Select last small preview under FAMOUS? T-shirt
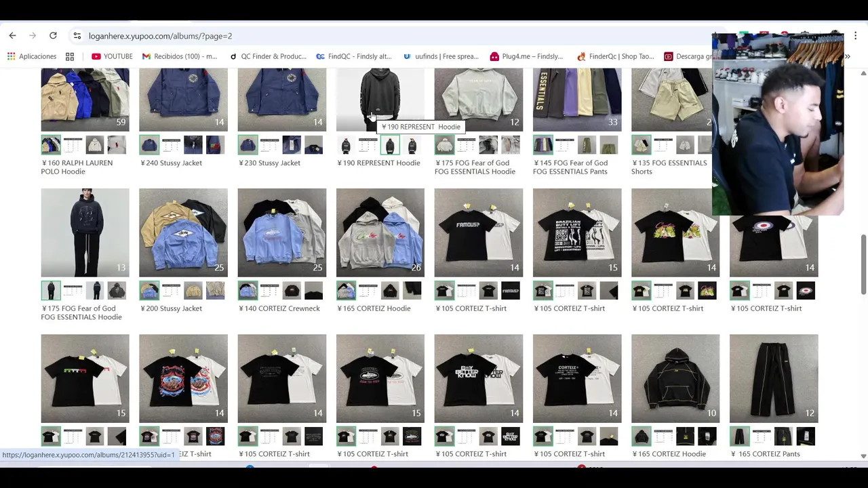This screenshot has width=868, height=488. tap(511, 291)
